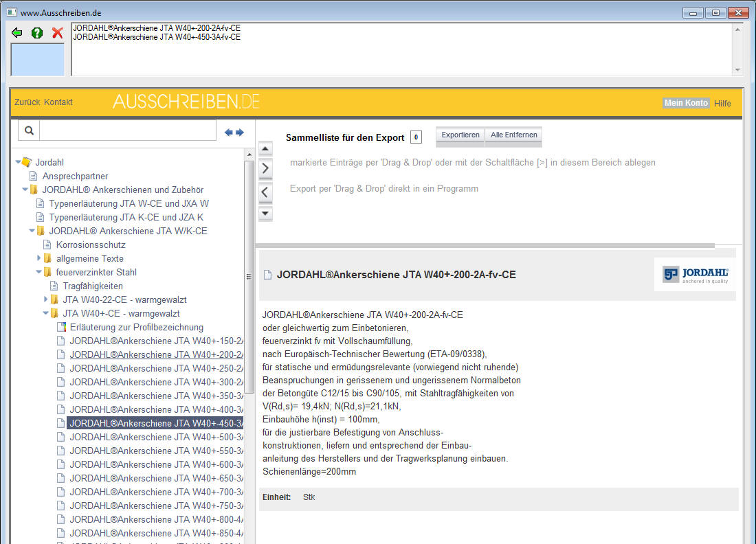Collapse JTA W40+-CE - warmgewalzt folder

(46, 313)
